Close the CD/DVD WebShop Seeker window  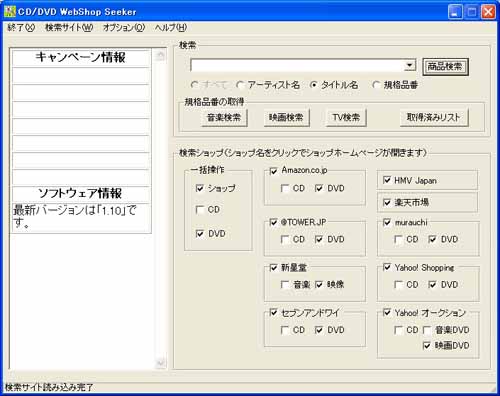pyautogui.click(x=489, y=12)
